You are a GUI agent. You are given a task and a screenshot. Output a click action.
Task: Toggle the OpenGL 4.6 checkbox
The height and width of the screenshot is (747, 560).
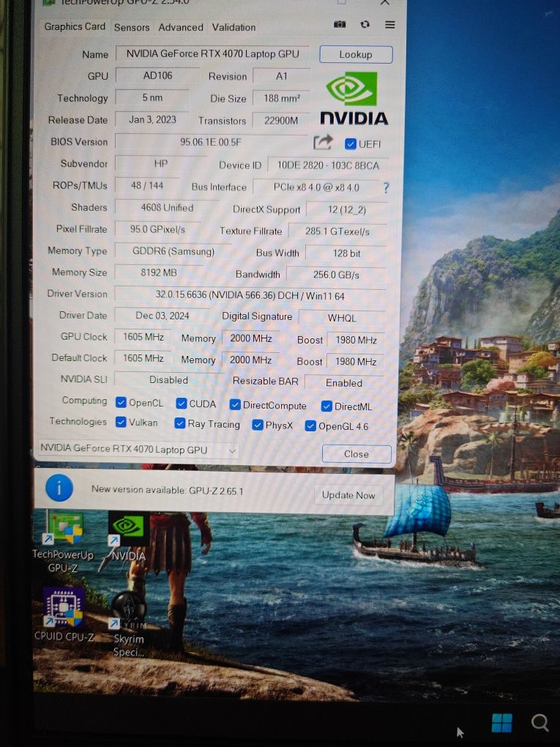tap(310, 426)
